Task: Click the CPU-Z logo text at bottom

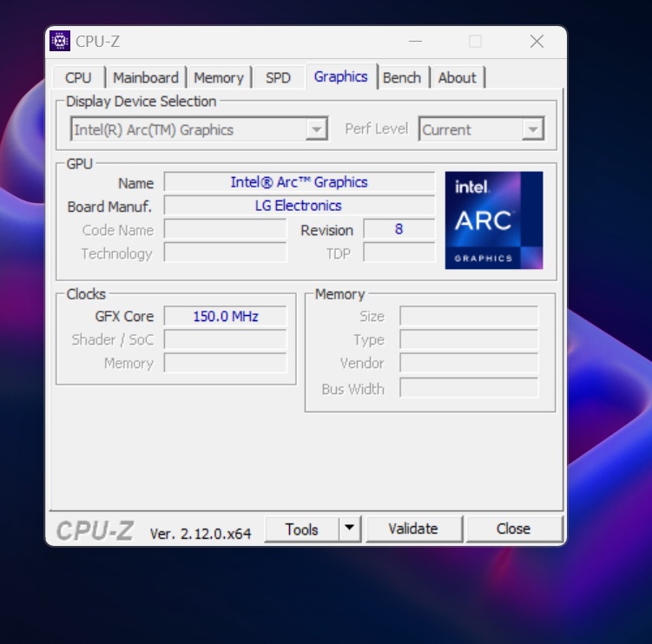Action: tap(95, 530)
